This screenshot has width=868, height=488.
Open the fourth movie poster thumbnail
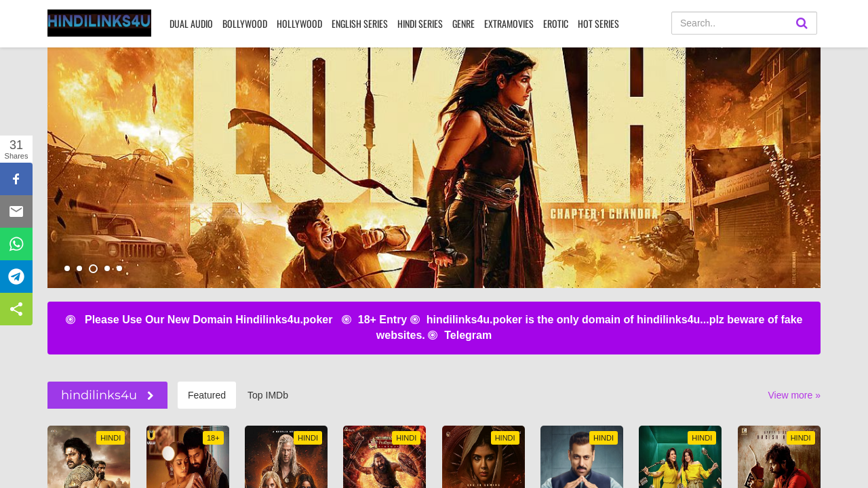(x=384, y=457)
